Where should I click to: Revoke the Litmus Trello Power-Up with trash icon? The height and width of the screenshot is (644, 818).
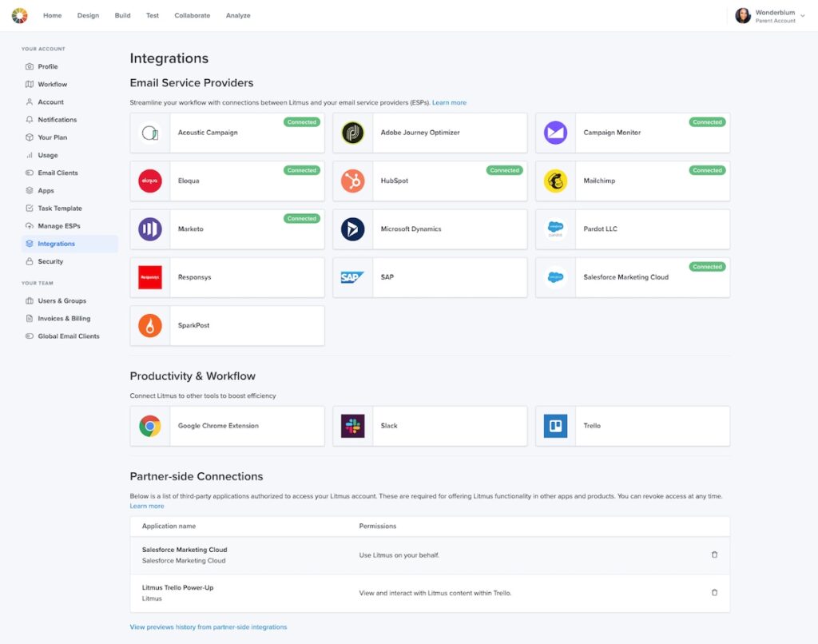coord(715,594)
